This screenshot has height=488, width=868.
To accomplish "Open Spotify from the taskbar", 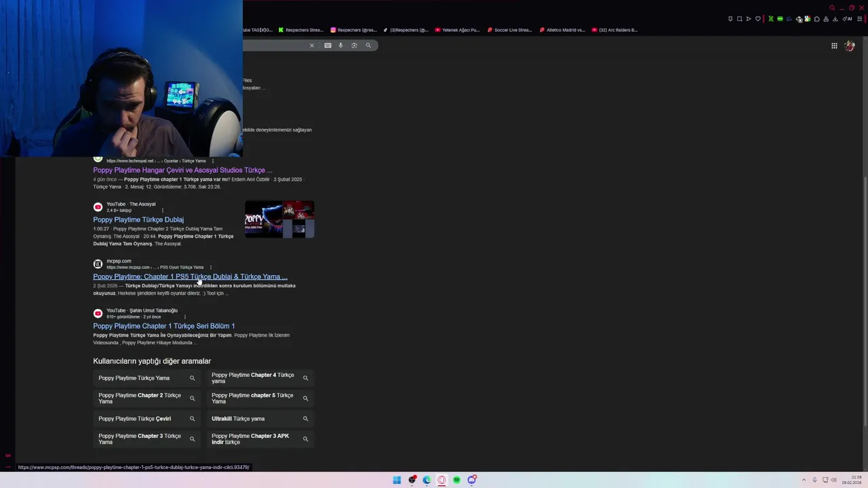I will 456,480.
